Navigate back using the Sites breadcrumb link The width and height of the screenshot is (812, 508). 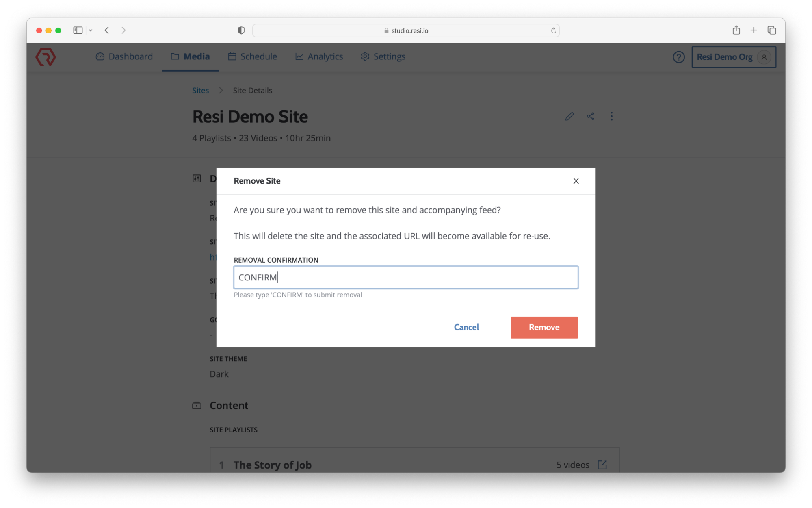[200, 90]
